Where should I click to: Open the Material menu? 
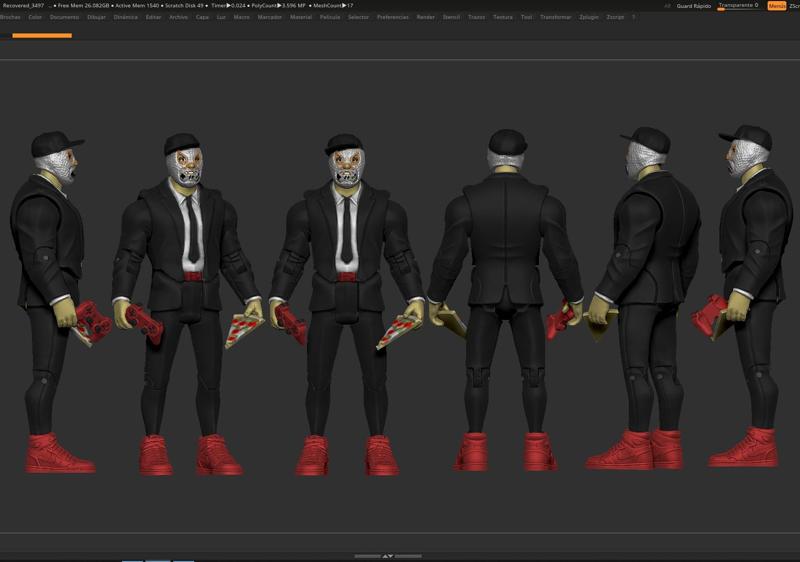(301, 17)
